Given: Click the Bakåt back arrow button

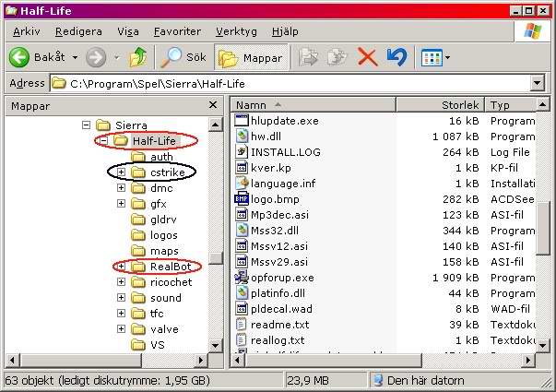Looking at the screenshot, I should [x=19, y=57].
